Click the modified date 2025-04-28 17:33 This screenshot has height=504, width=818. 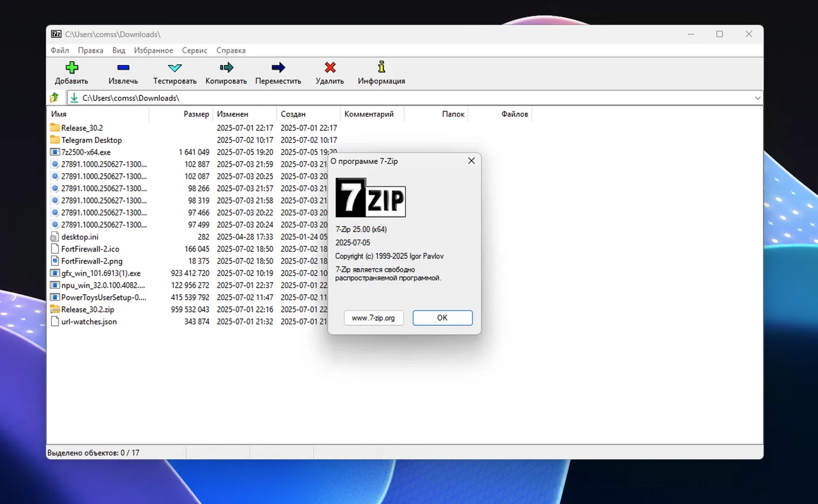click(x=245, y=236)
